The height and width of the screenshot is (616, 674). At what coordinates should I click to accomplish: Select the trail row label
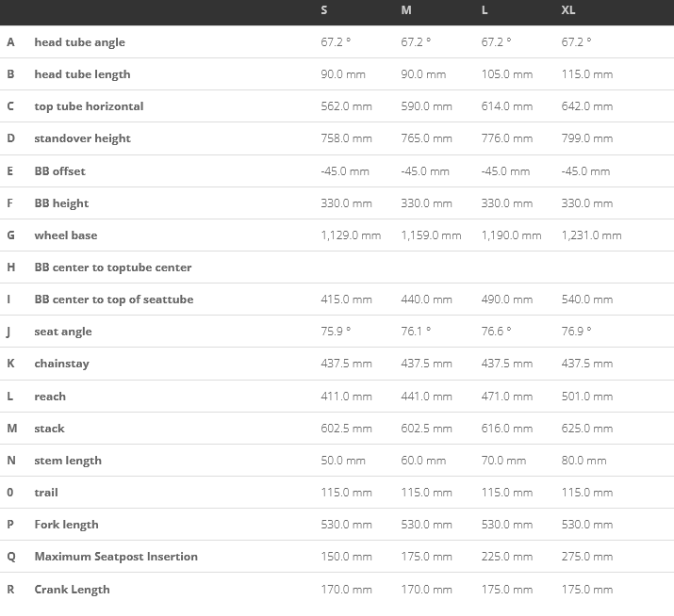46,493
